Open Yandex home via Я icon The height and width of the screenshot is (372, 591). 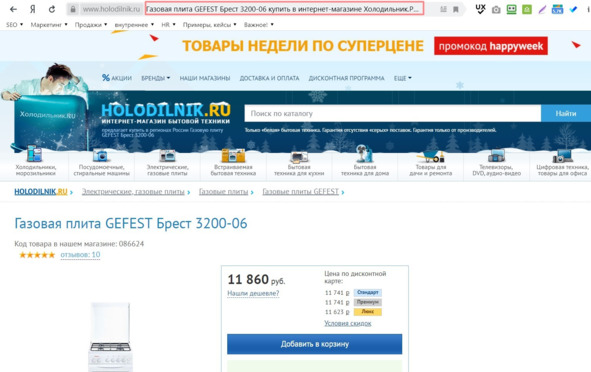[33, 9]
